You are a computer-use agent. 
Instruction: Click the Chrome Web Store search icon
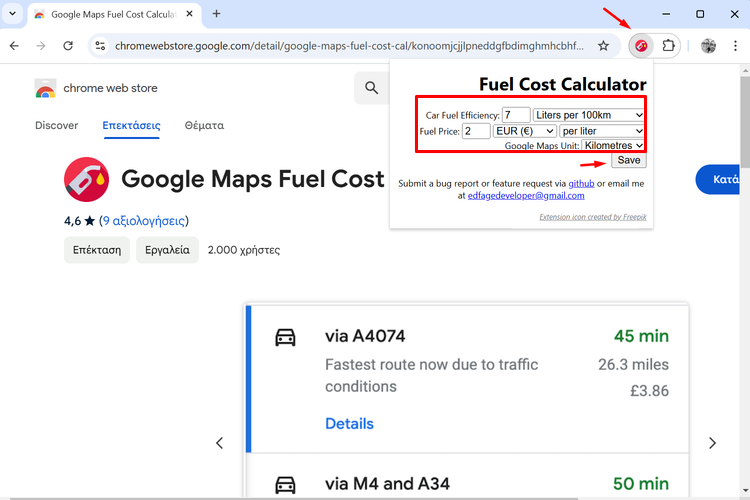[x=371, y=88]
